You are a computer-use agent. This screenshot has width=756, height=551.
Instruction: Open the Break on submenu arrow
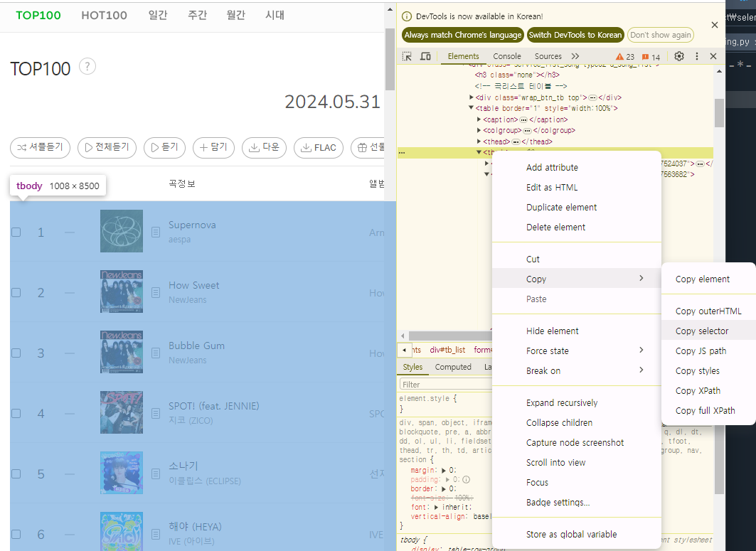click(x=641, y=370)
